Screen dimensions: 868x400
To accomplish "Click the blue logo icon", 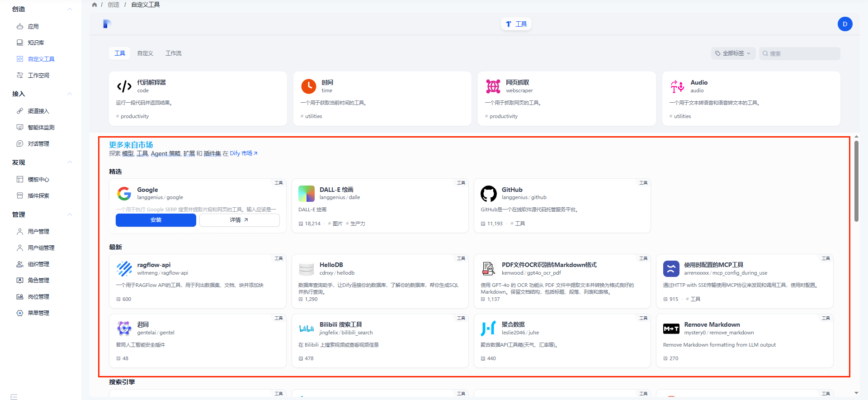I will pyautogui.click(x=107, y=24).
